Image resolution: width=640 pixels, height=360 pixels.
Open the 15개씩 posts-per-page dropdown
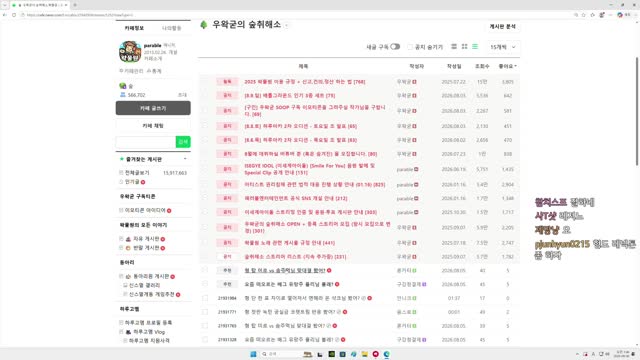tap(503, 47)
